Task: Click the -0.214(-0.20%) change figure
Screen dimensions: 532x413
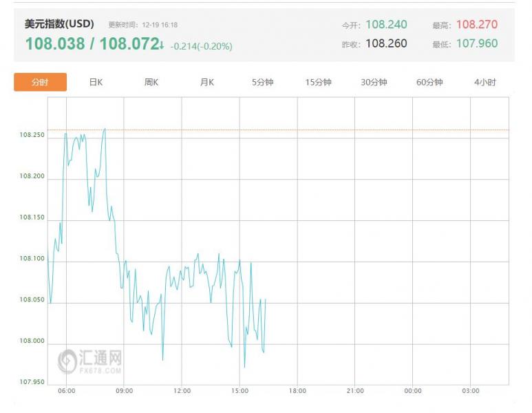Action: tap(202, 46)
